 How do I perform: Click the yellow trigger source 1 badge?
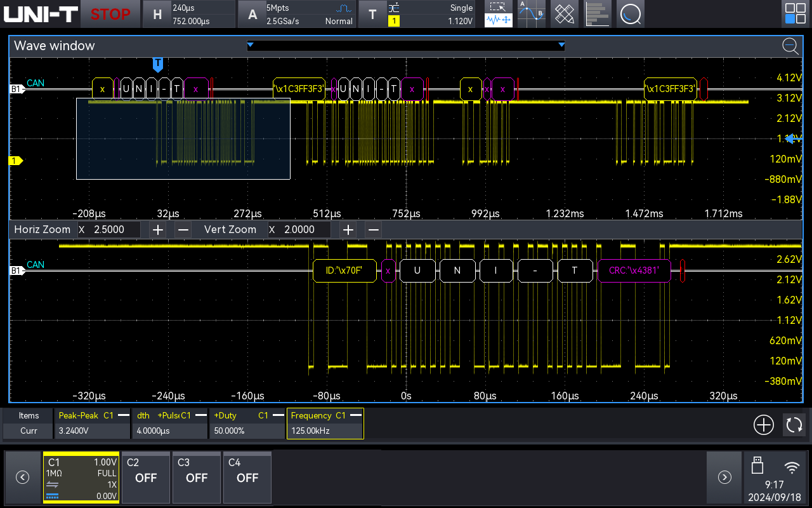coord(394,21)
